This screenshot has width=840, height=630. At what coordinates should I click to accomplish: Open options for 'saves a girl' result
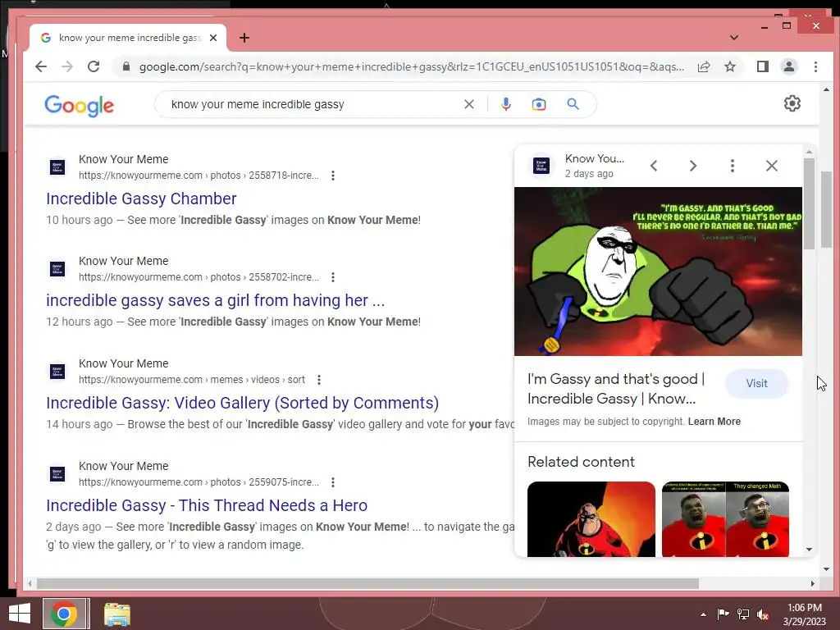pos(333,277)
